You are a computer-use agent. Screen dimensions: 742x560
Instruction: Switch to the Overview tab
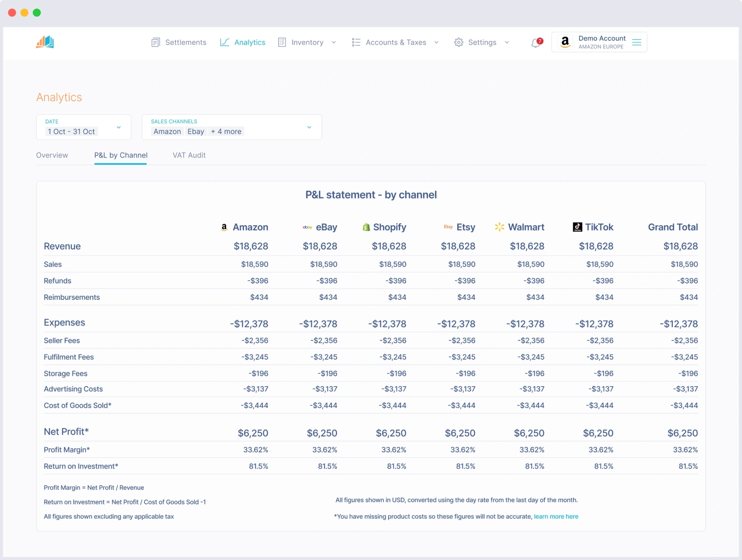pos(52,155)
